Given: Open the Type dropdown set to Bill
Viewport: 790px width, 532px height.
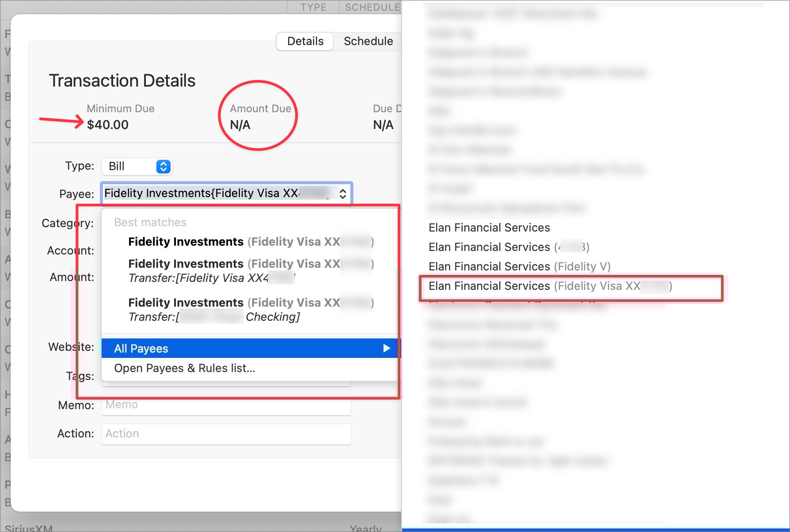Looking at the screenshot, I should click(x=137, y=166).
